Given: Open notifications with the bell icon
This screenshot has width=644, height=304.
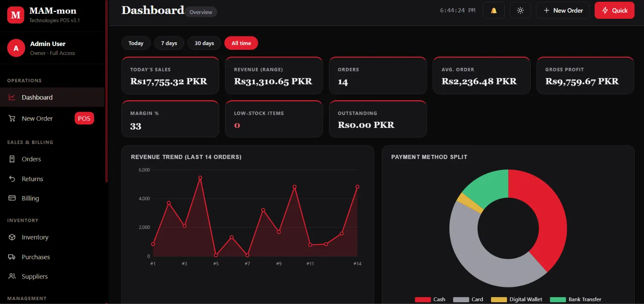Looking at the screenshot, I should tap(494, 10).
